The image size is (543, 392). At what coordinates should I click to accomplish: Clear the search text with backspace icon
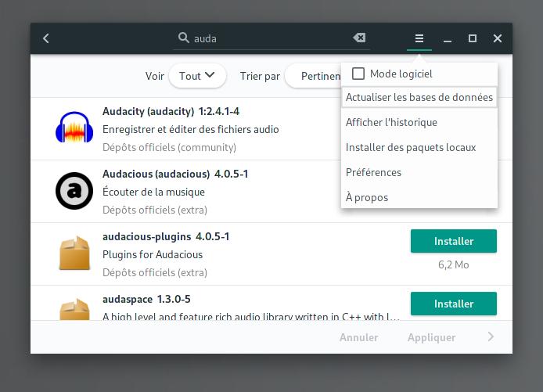point(359,38)
